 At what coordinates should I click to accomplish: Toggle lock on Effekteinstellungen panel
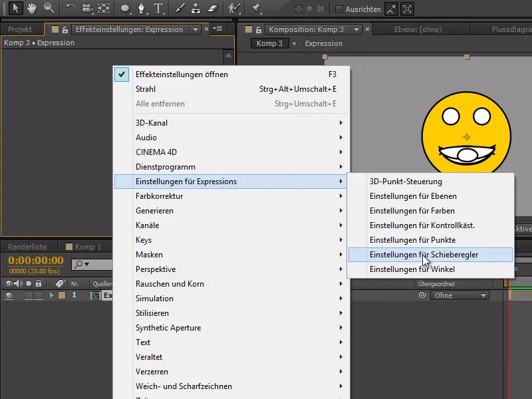point(65,29)
